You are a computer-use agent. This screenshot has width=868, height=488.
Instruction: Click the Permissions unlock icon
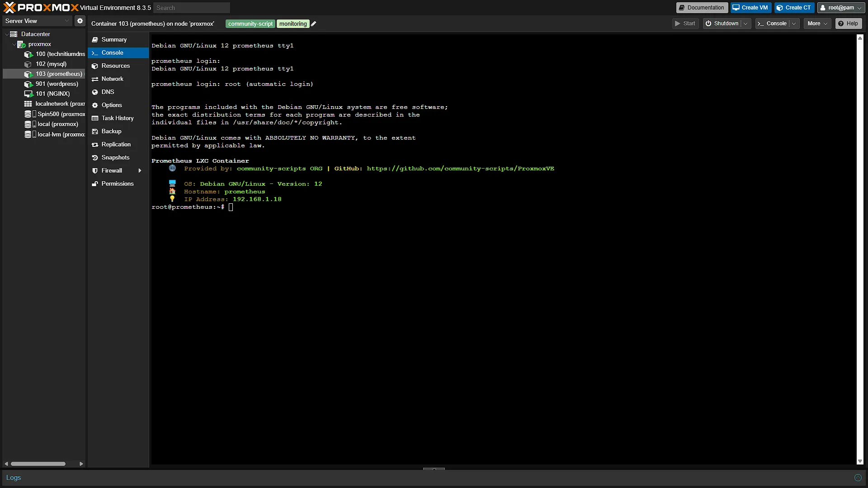click(95, 184)
